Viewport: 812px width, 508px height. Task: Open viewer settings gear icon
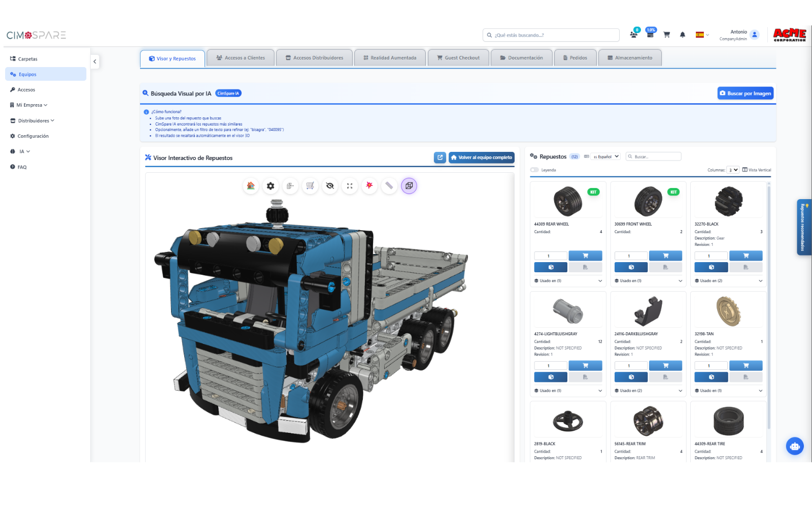270,186
